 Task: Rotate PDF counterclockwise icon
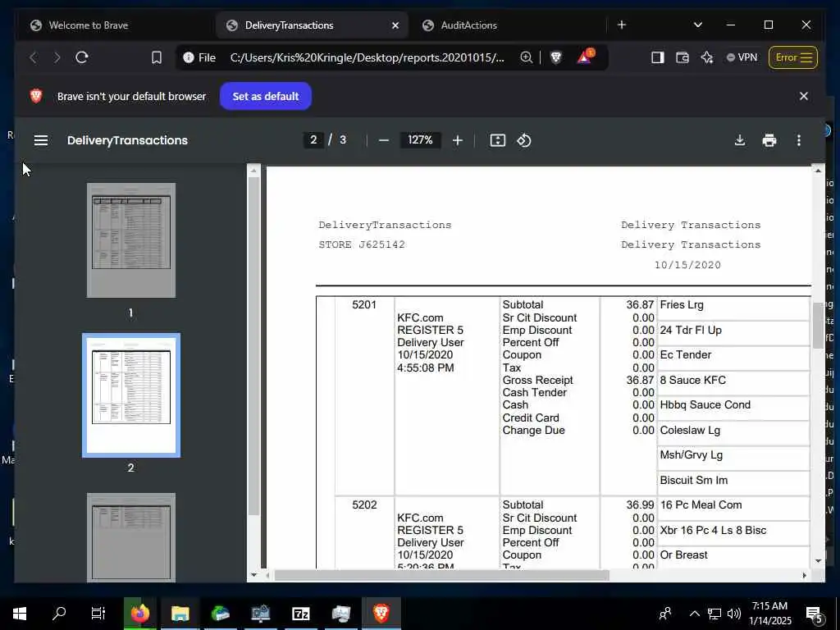524,140
